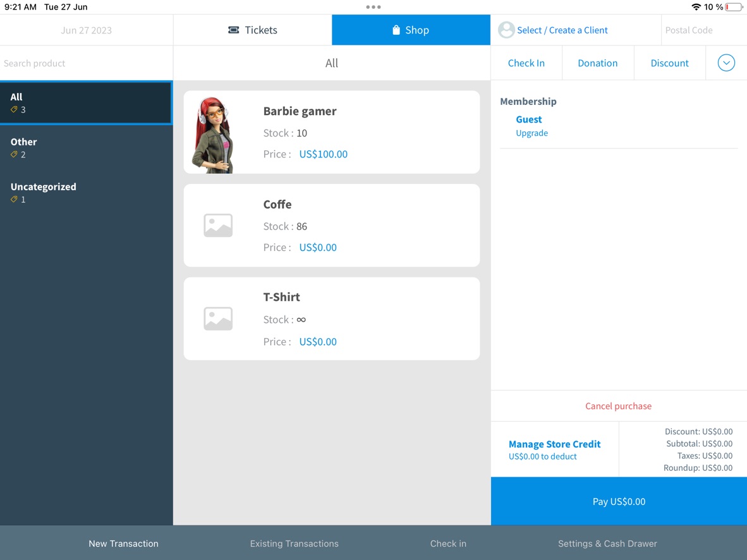Screen dimensions: 747x560
Task: Click the battery indicator in the status bar
Action: [734, 8]
